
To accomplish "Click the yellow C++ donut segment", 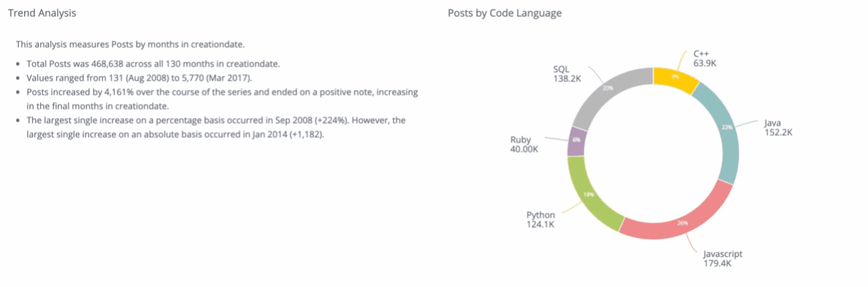I will click(675, 78).
